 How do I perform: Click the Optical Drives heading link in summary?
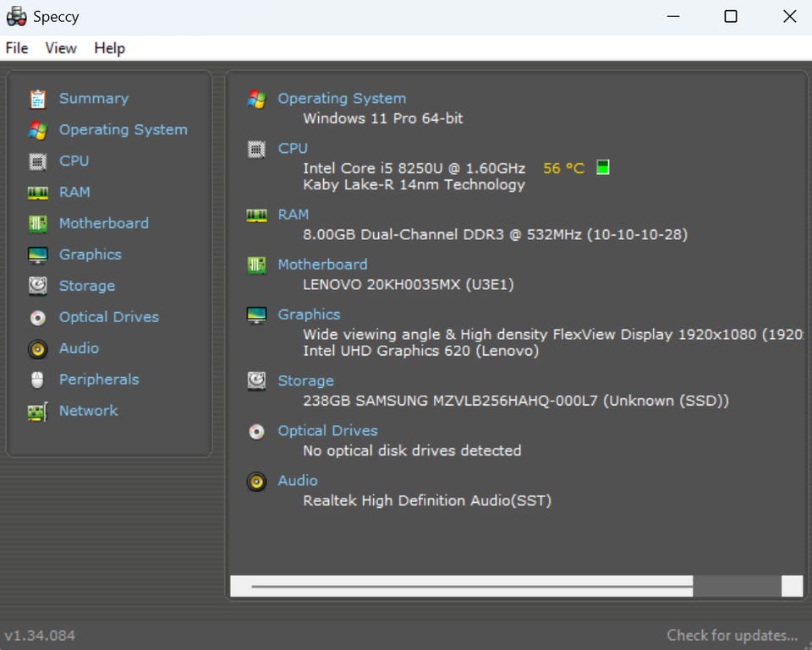coord(327,430)
